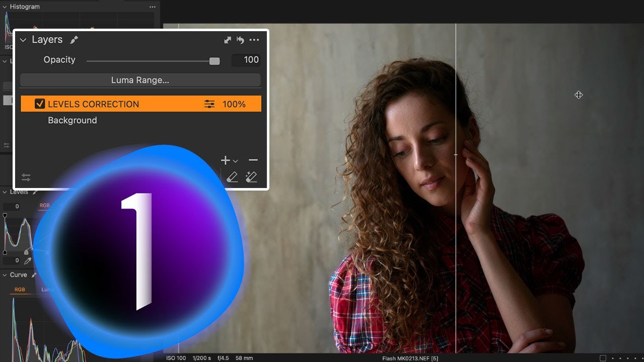Click the sliders icon on LEVELS CORRECTION row
644x362 pixels.
click(209, 104)
